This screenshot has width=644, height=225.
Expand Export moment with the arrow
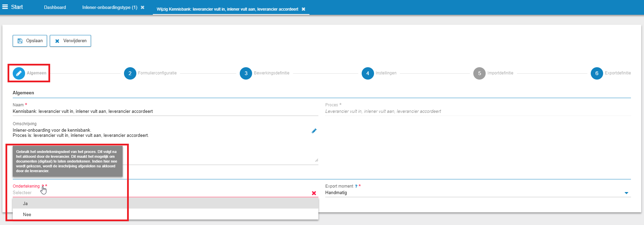[x=626, y=193]
